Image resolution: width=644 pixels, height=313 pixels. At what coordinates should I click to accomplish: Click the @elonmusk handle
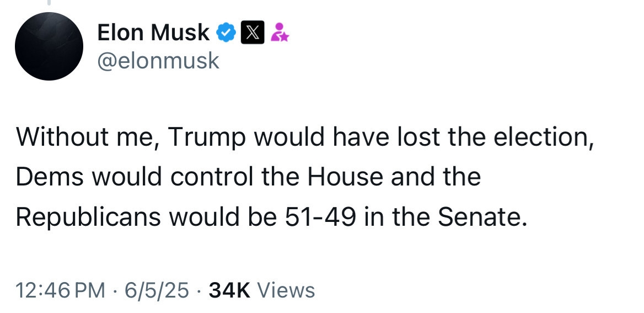(x=158, y=60)
